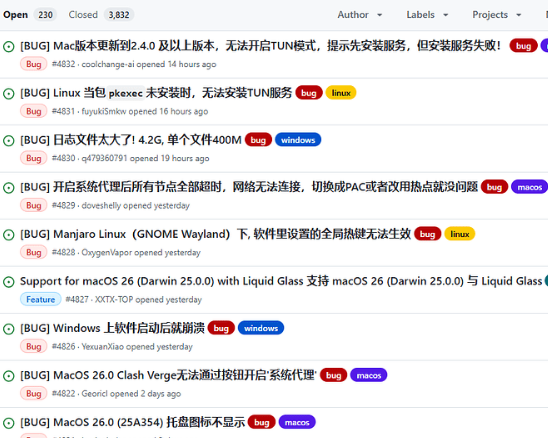Filter by bug label on Linux pkexec issue
The image size is (548, 438).
tap(309, 93)
